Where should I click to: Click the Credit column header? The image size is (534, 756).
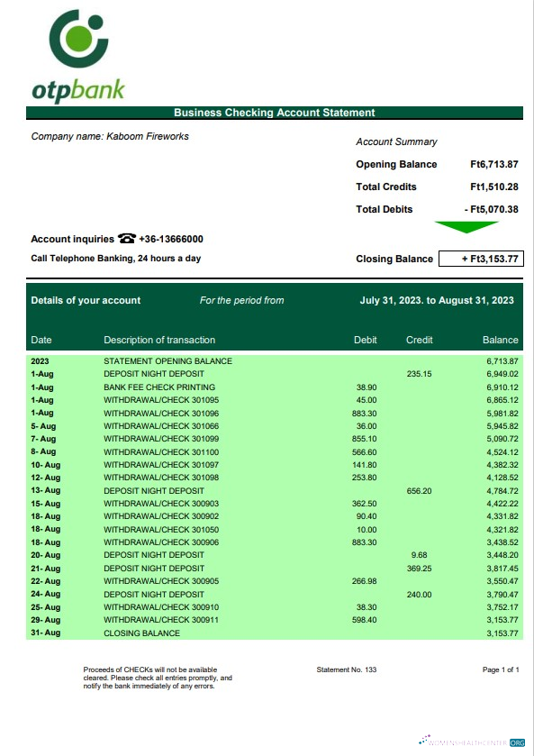click(x=420, y=340)
